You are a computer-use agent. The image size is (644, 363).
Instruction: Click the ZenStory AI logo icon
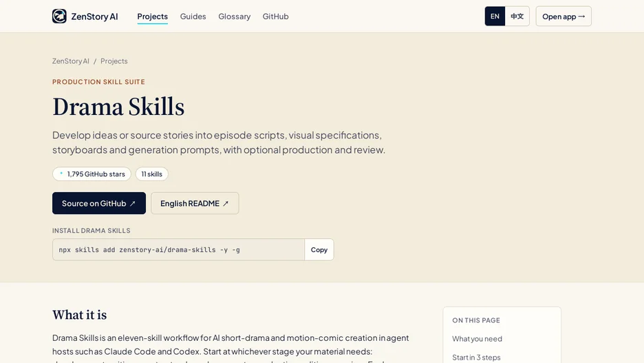point(59,16)
